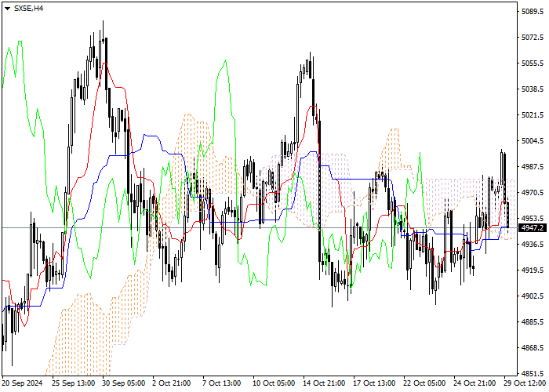Select price scale value 4885.5
Image resolution: width=549 pixels, height=392 pixels.
[x=533, y=321]
